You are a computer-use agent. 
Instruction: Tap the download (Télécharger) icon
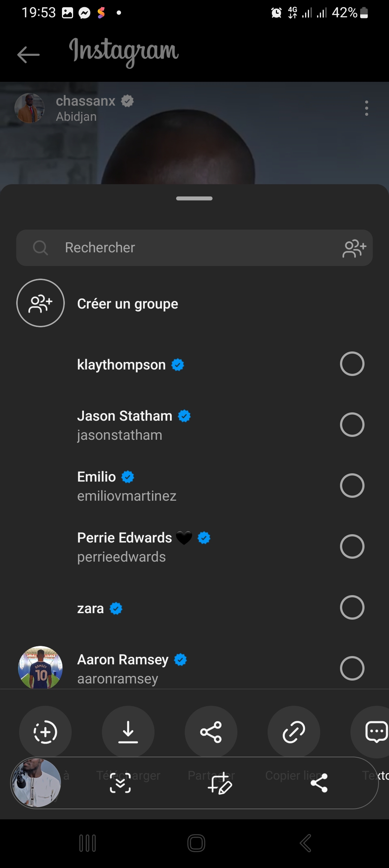coord(128,732)
